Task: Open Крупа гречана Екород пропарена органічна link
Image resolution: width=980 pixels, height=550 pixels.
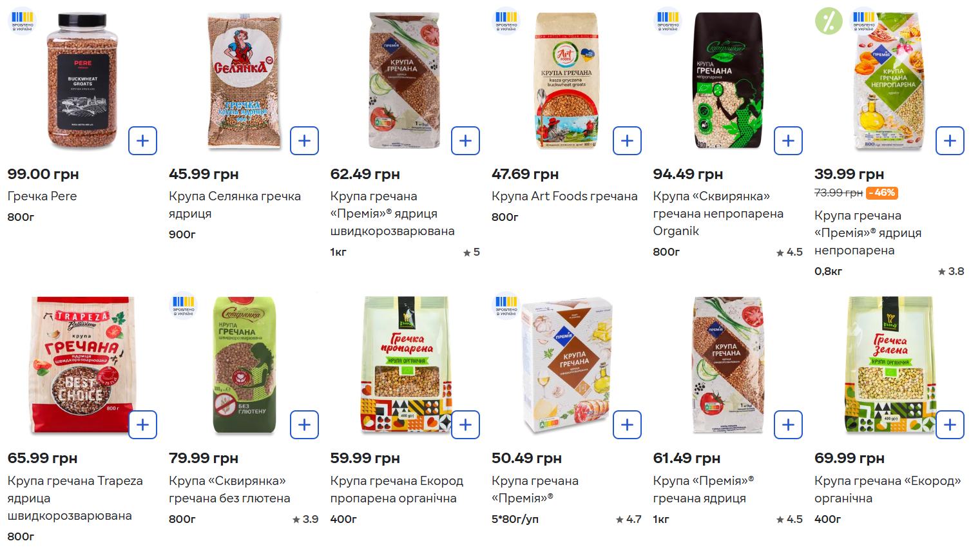Action: point(396,489)
